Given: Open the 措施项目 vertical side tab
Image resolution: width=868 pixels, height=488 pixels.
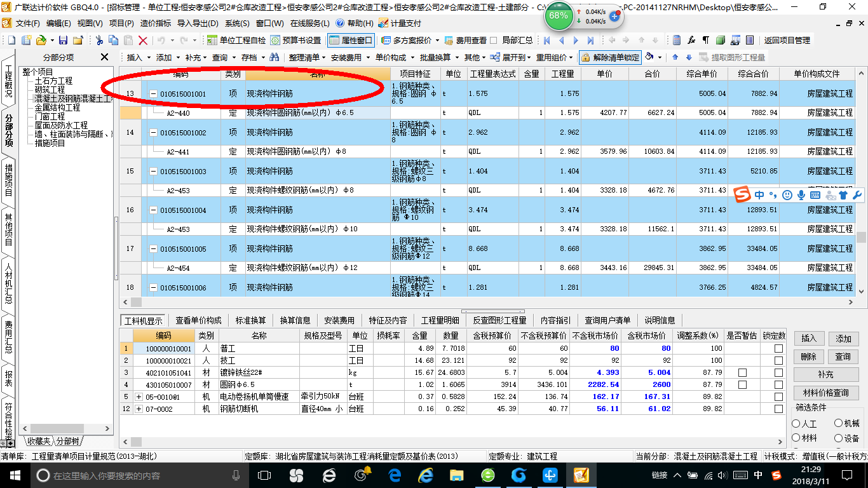Looking at the screenshot, I should 8,180.
